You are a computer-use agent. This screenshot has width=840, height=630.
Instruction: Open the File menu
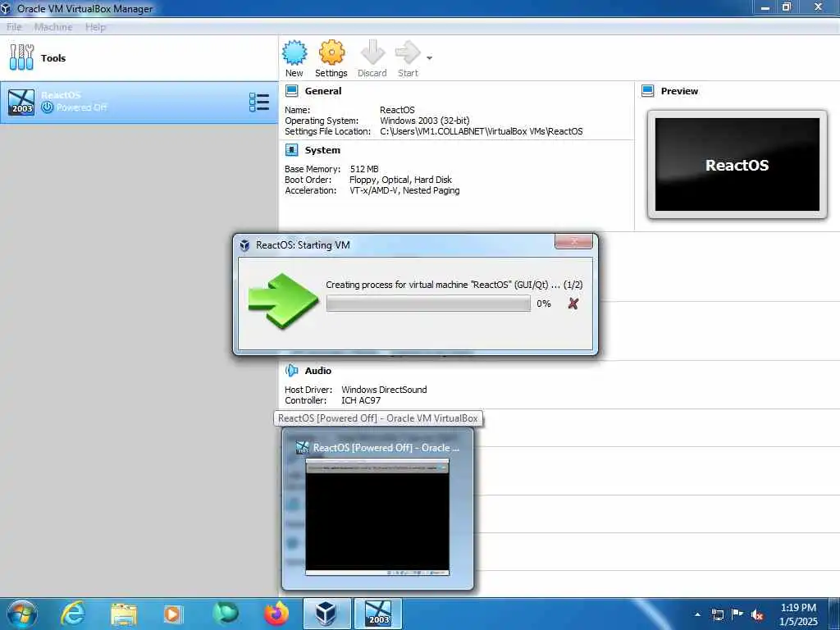[x=14, y=27]
